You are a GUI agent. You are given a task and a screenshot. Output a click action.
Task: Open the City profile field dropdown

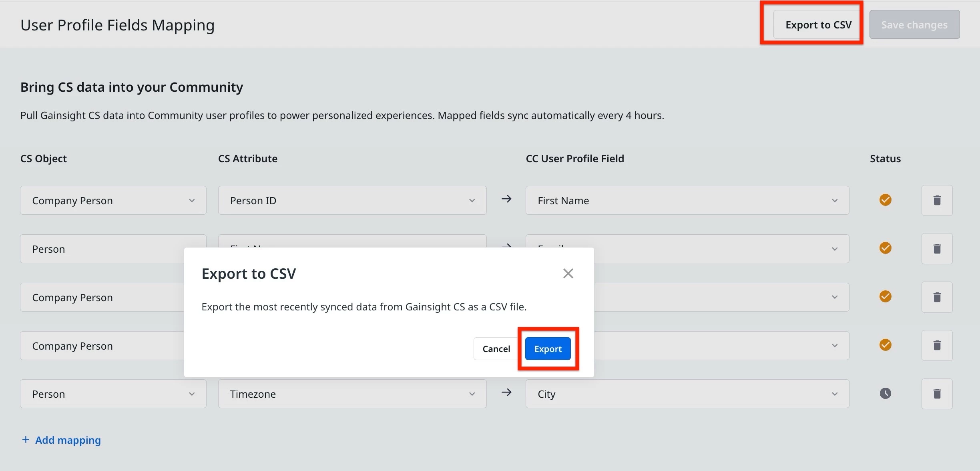tap(687, 394)
